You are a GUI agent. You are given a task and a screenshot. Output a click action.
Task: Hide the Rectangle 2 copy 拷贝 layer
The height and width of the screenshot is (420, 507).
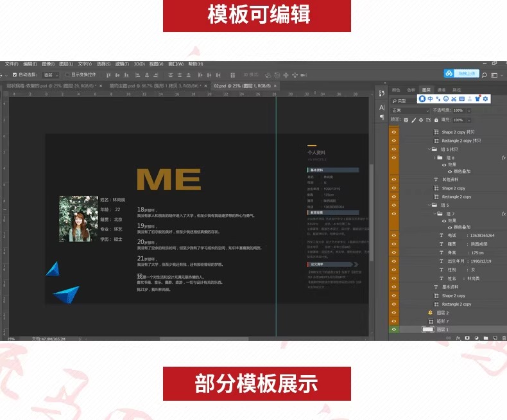pyautogui.click(x=394, y=141)
